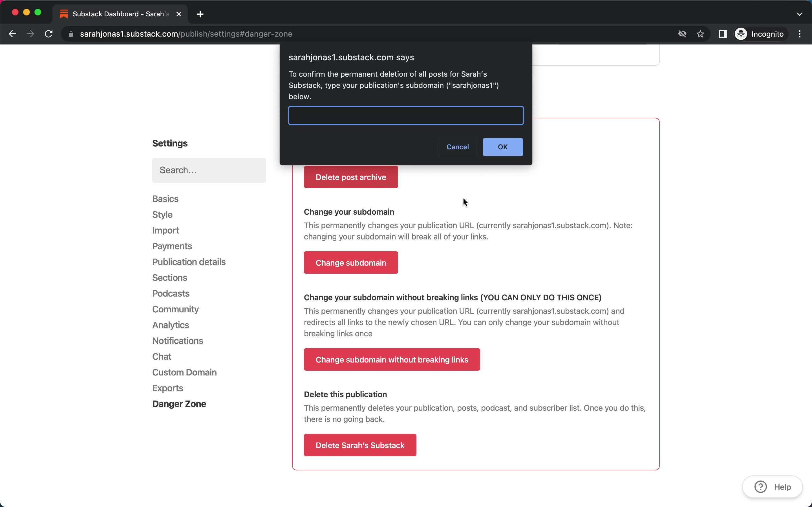This screenshot has height=507, width=812.
Task: Navigate to Basics settings section
Action: click(x=166, y=199)
